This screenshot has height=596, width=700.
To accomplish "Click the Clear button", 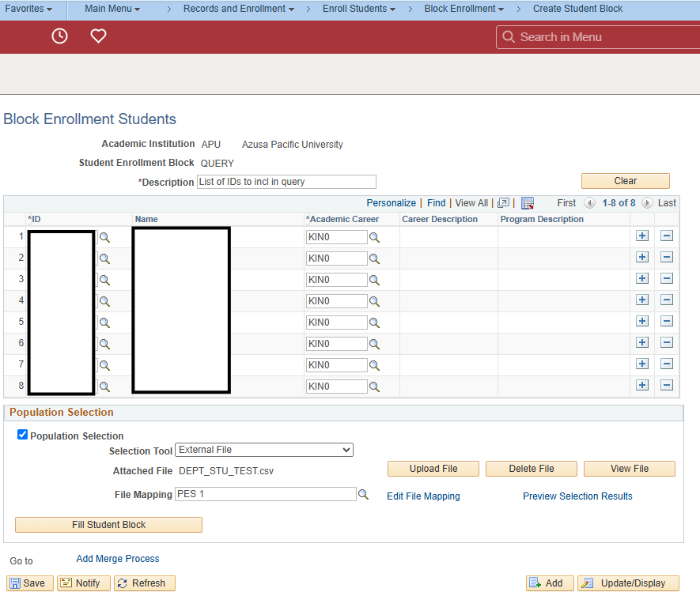I will point(625,181).
